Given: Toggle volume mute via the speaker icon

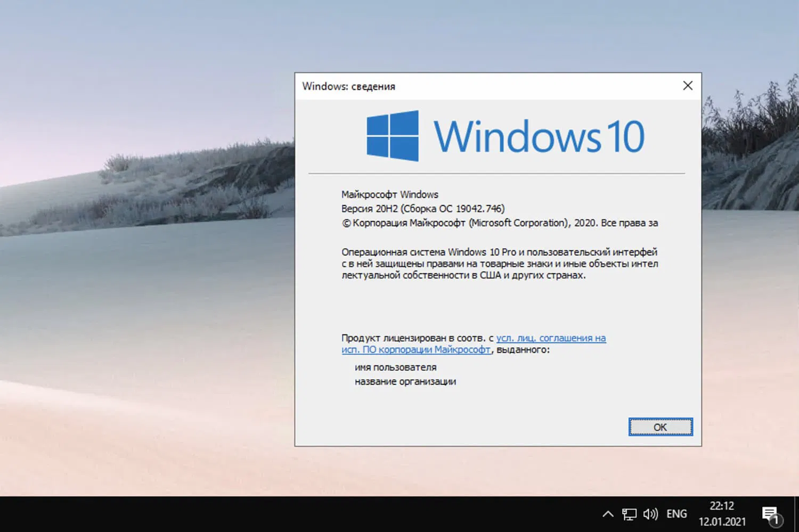Looking at the screenshot, I should pos(650,513).
